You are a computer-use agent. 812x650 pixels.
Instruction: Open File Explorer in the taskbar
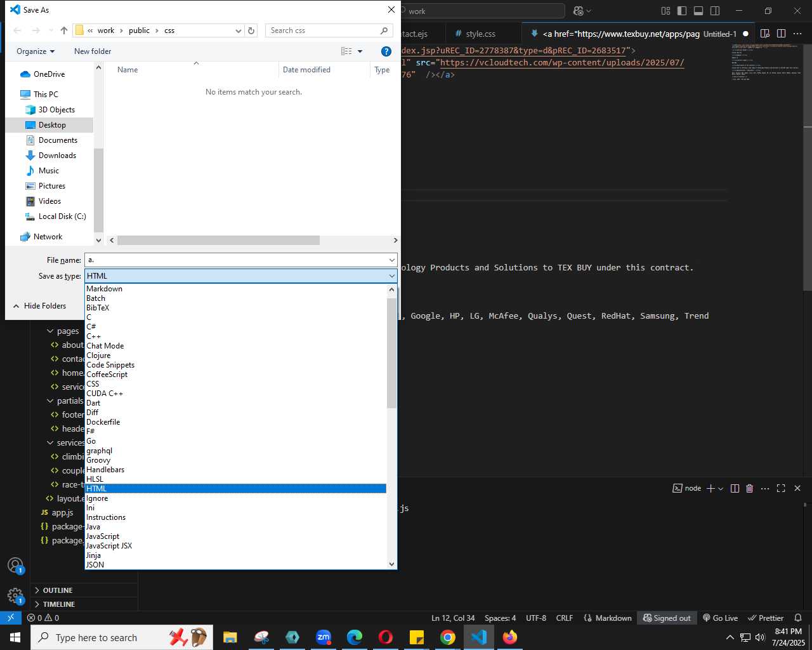(230, 637)
